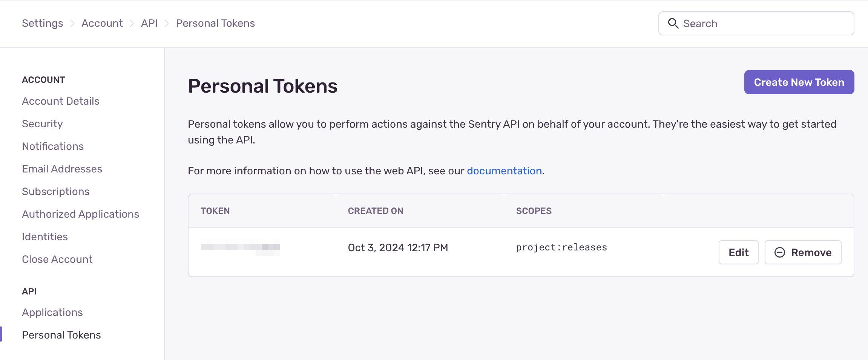Open Notifications settings

point(53,146)
